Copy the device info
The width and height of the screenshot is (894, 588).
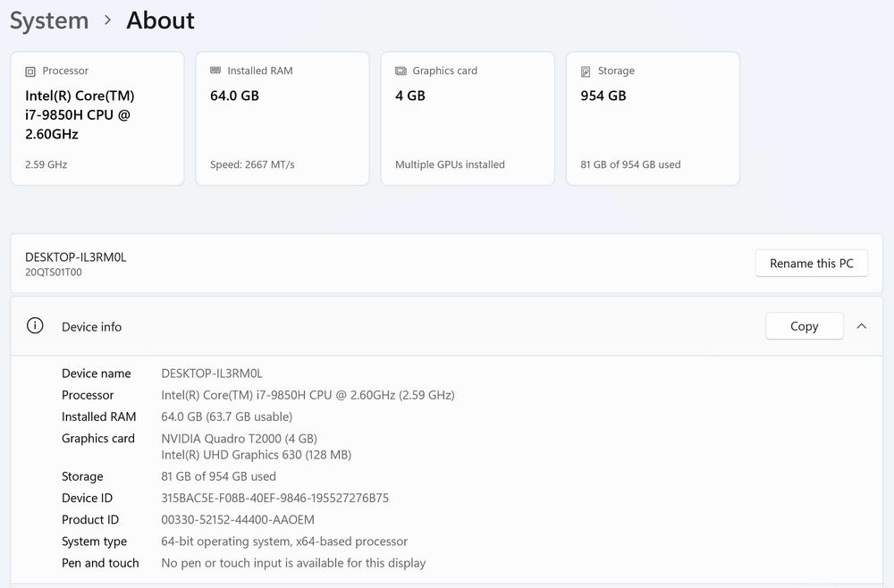tap(805, 326)
